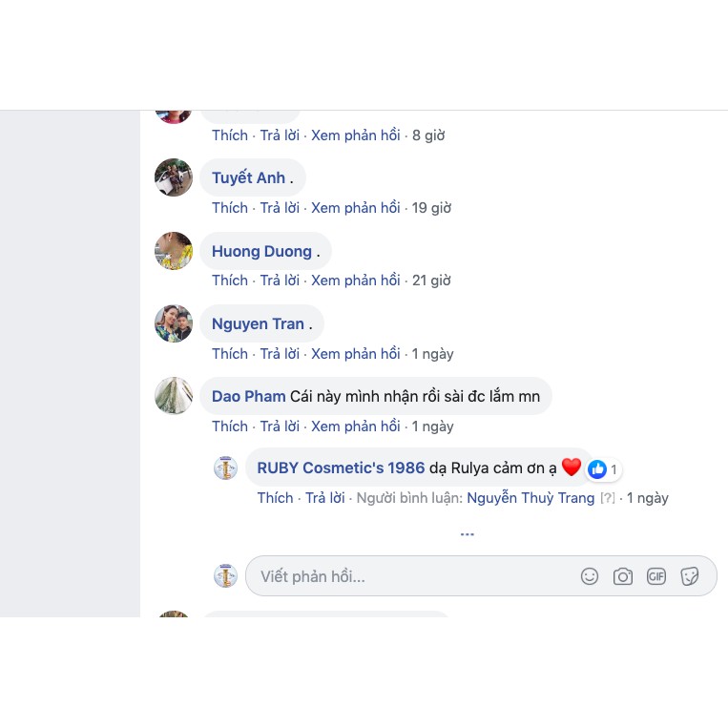Open Huong Duong's profile picture
The width and height of the screenshot is (728, 728).
[174, 251]
